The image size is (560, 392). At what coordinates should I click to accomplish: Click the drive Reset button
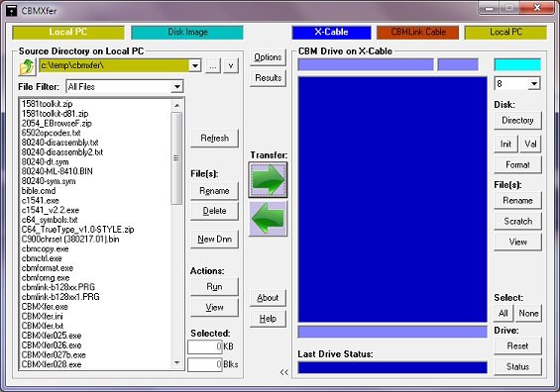[x=517, y=346]
